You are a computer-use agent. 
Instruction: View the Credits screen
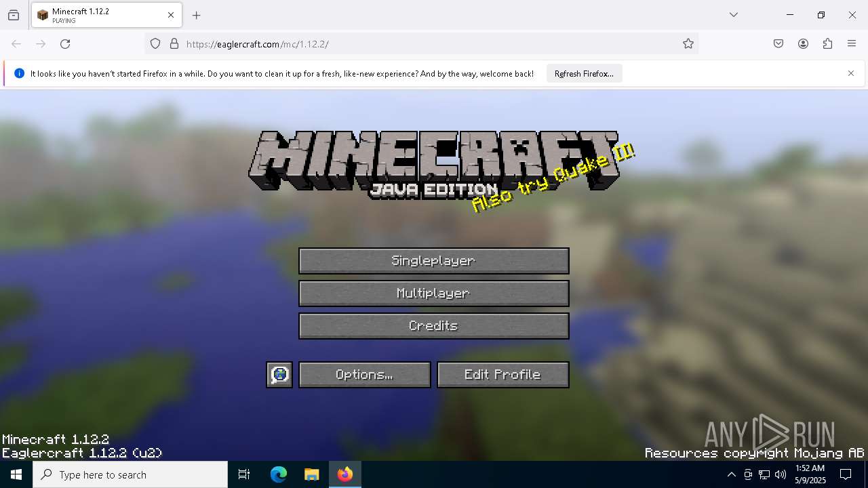click(434, 326)
